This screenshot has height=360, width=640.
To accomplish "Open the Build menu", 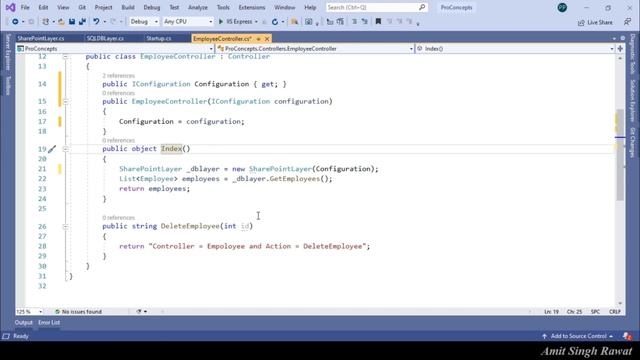I will coord(128,7).
